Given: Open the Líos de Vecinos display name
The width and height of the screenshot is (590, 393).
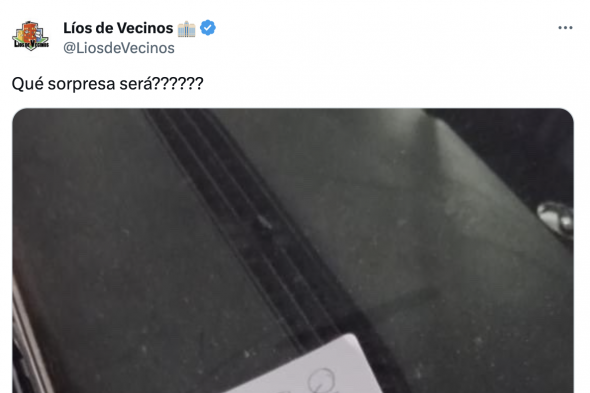Looking at the screenshot, I should click(118, 28).
